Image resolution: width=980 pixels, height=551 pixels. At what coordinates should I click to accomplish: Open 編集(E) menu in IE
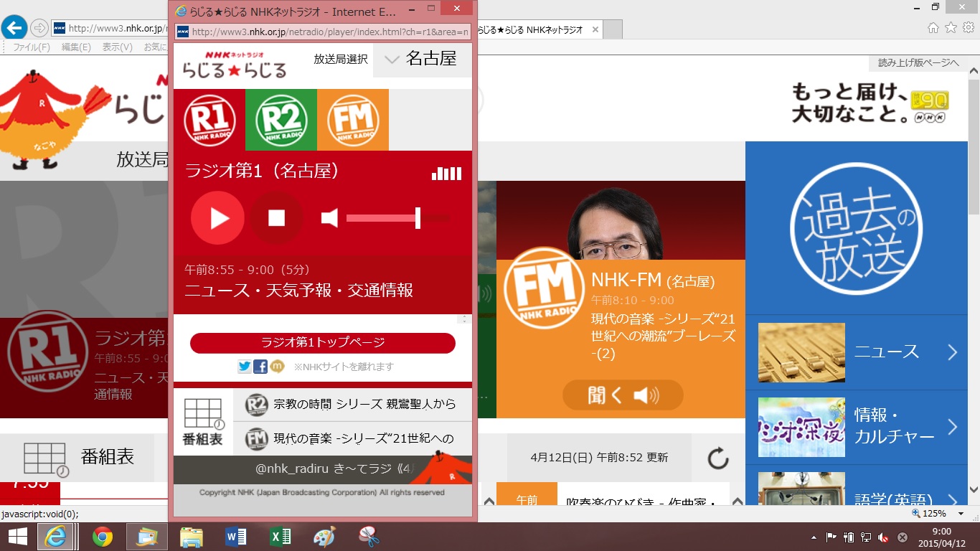(76, 47)
